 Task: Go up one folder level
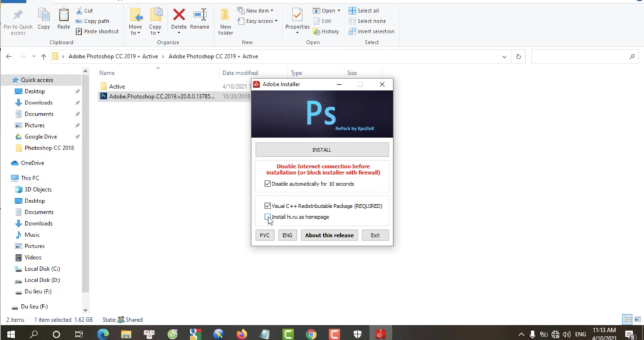[x=43, y=57]
